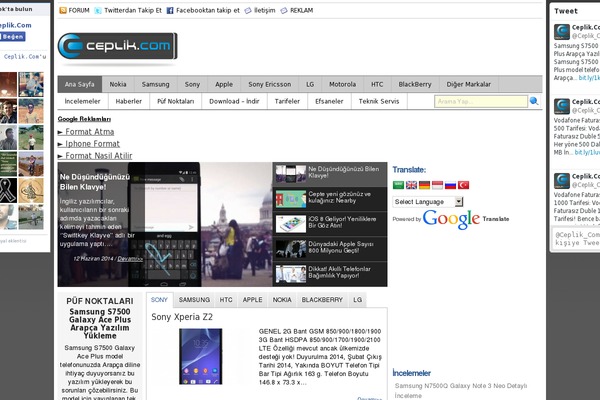The image size is (600, 400).
Task: Follow the Format Nasil Atilir ad link
Action: [x=99, y=155]
